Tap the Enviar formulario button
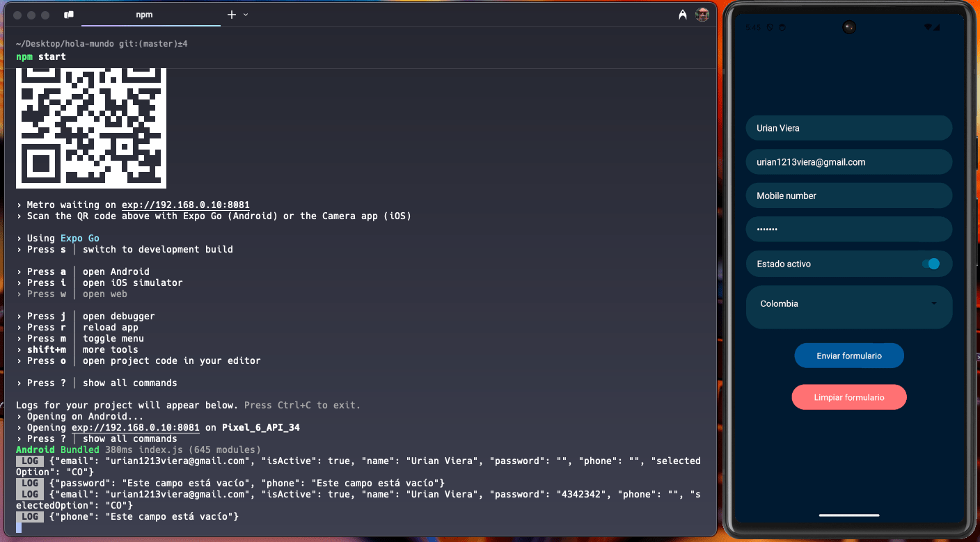Screen dimensions: 980x542 coord(849,356)
